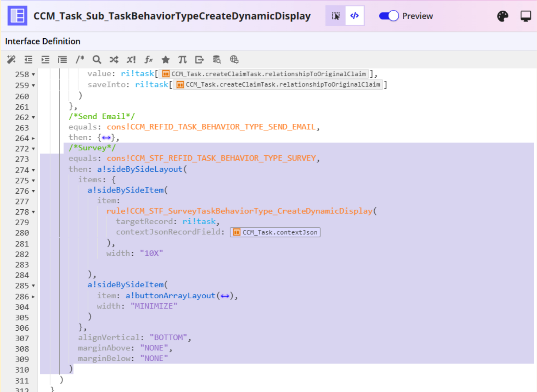This screenshot has height=392, width=537.
Task: Click a!sideBySideItem function on line 276
Action: coord(126,190)
